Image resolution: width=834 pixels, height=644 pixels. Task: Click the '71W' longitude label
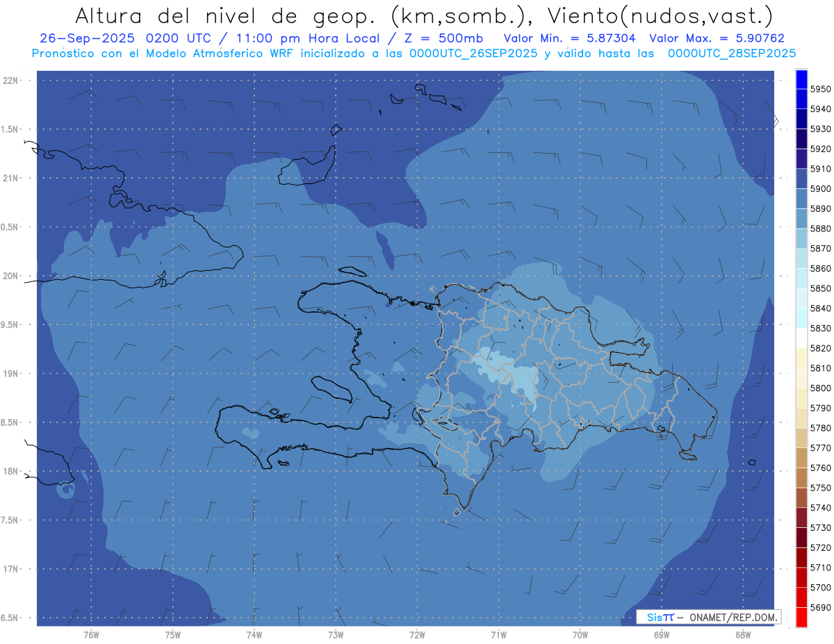[x=498, y=634]
